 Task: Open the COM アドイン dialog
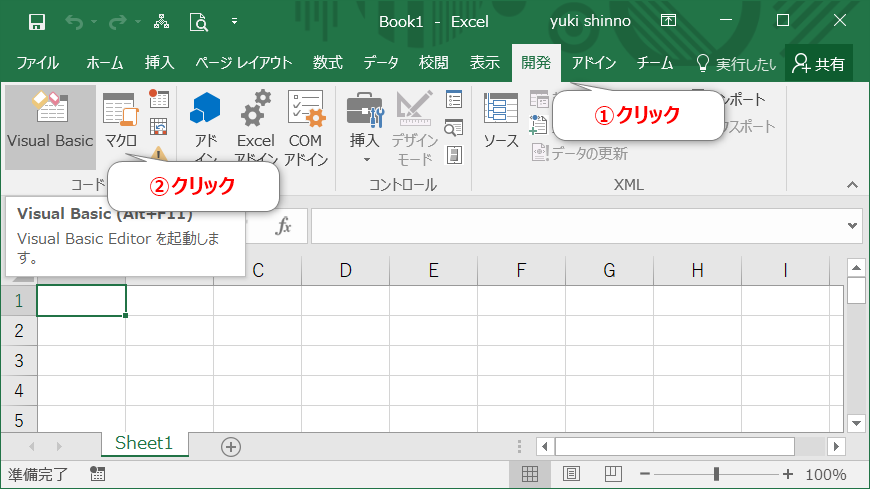(x=306, y=128)
